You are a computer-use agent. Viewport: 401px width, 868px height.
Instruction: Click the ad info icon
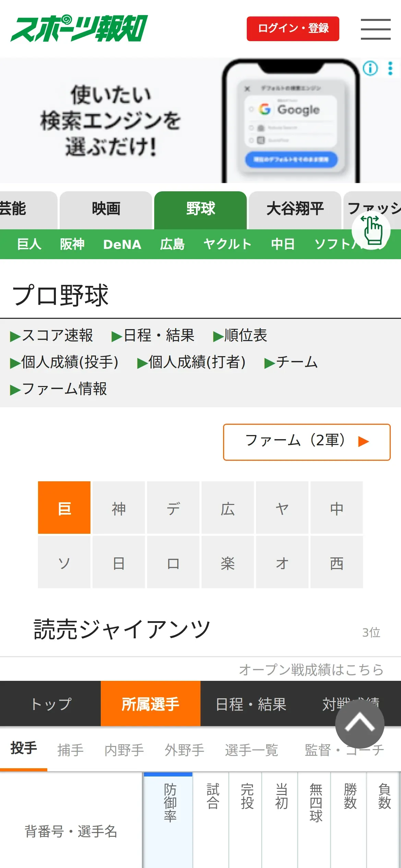click(370, 69)
